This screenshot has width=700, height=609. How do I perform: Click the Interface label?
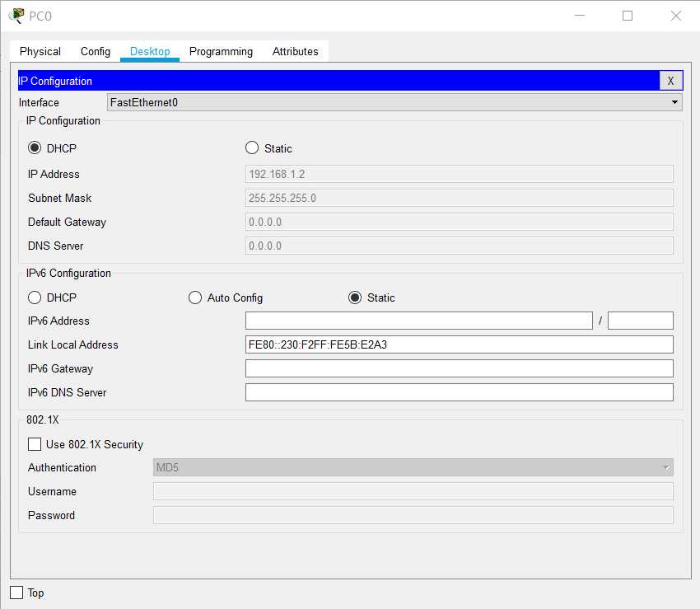[x=39, y=102]
